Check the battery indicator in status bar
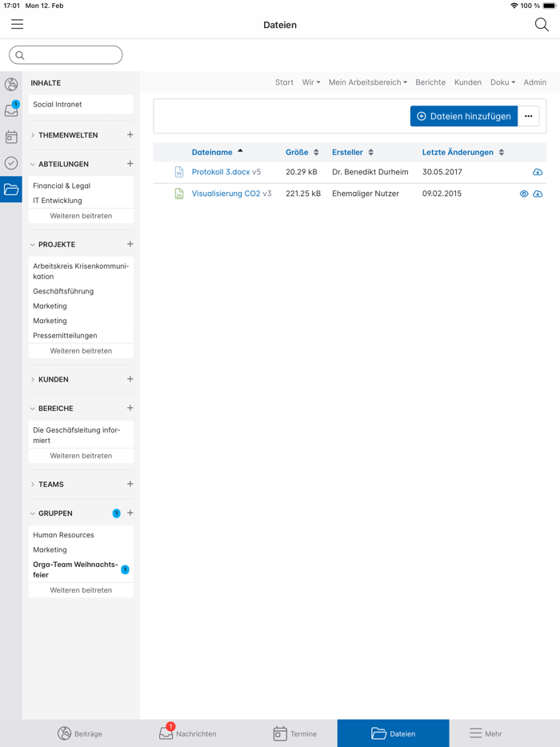 click(x=550, y=6)
